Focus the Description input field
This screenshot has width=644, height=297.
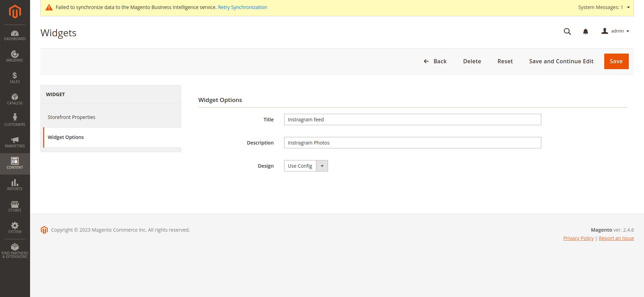[x=412, y=143]
